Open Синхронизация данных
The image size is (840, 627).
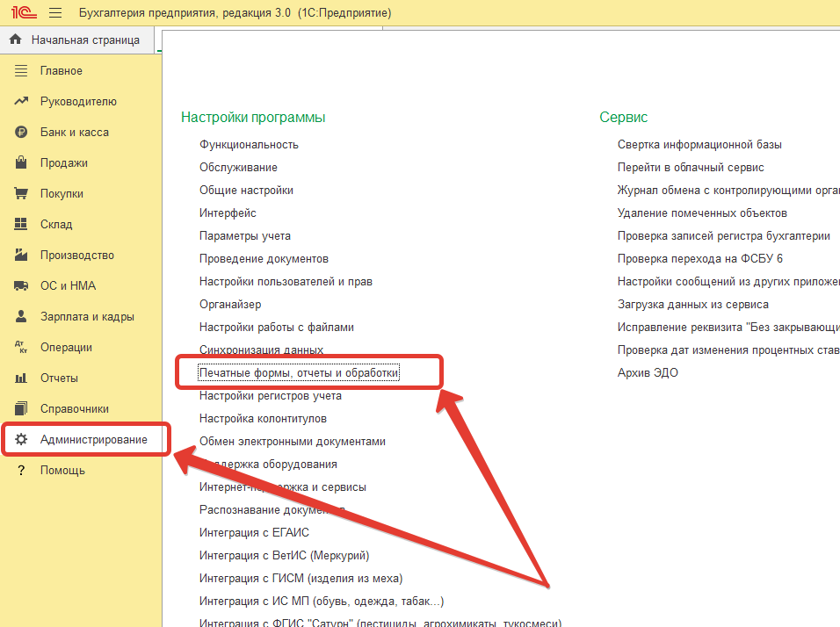(262, 350)
